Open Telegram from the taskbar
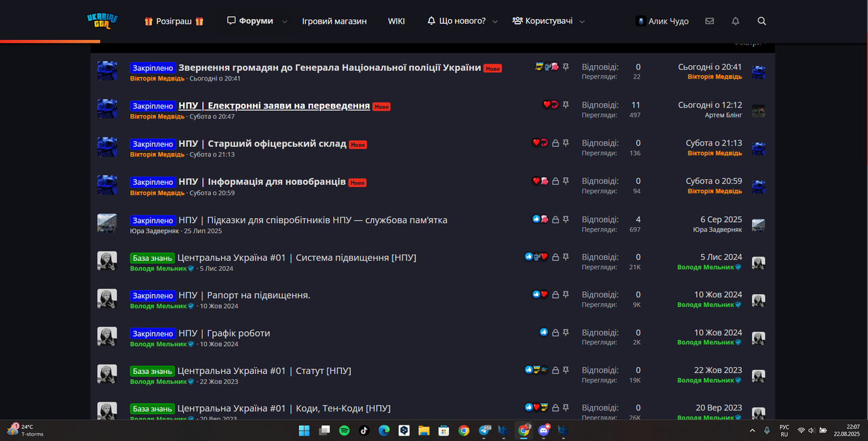Screen dimensions: 868x441 pos(484,430)
